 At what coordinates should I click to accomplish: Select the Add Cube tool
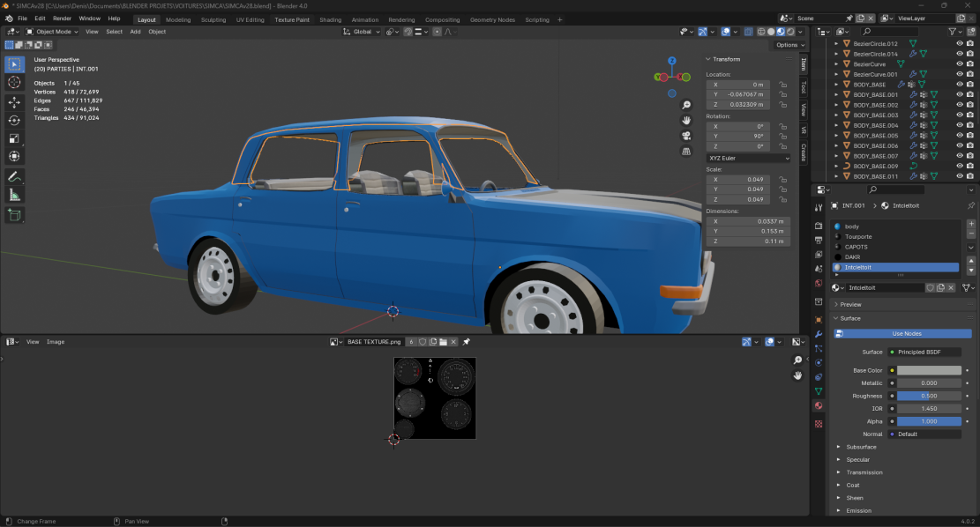click(14, 215)
